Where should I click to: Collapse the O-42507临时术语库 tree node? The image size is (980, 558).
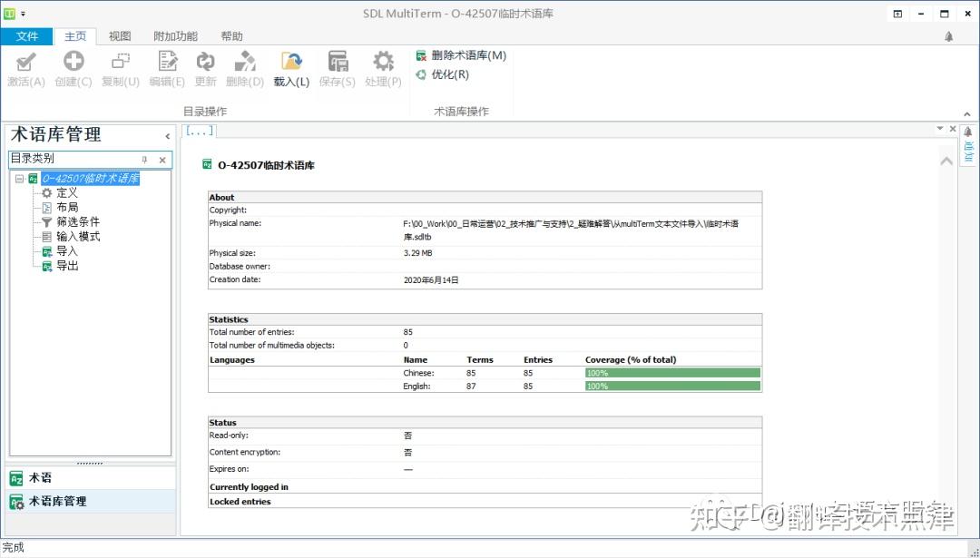[20, 179]
